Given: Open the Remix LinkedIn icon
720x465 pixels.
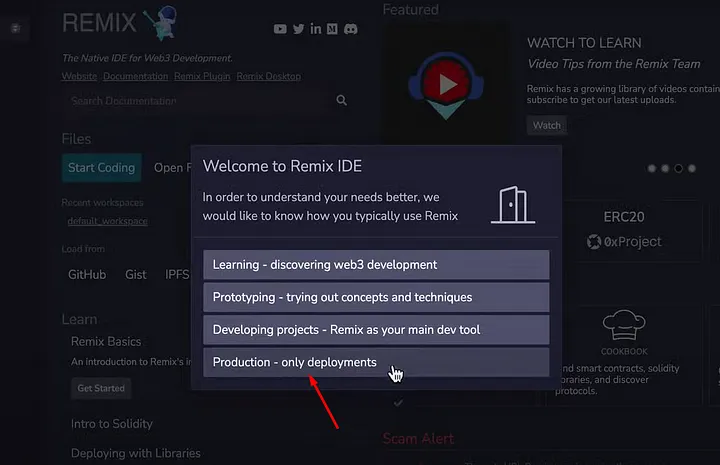Looking at the screenshot, I should pyautogui.click(x=315, y=29).
